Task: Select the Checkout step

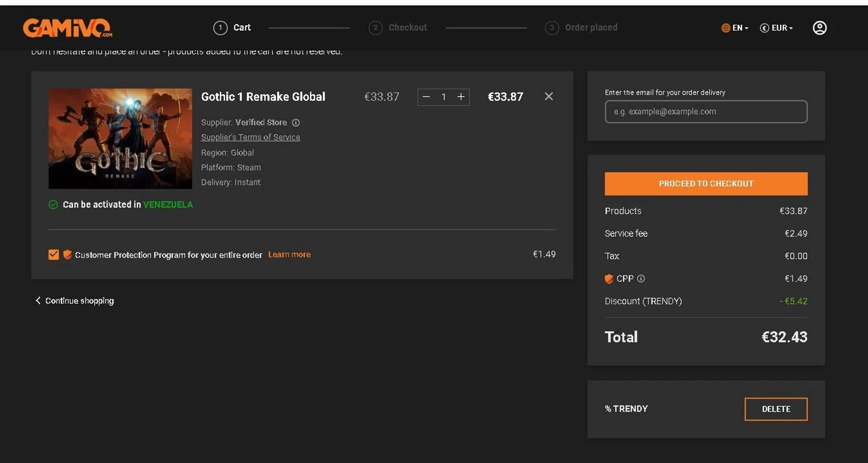Action: (x=398, y=27)
